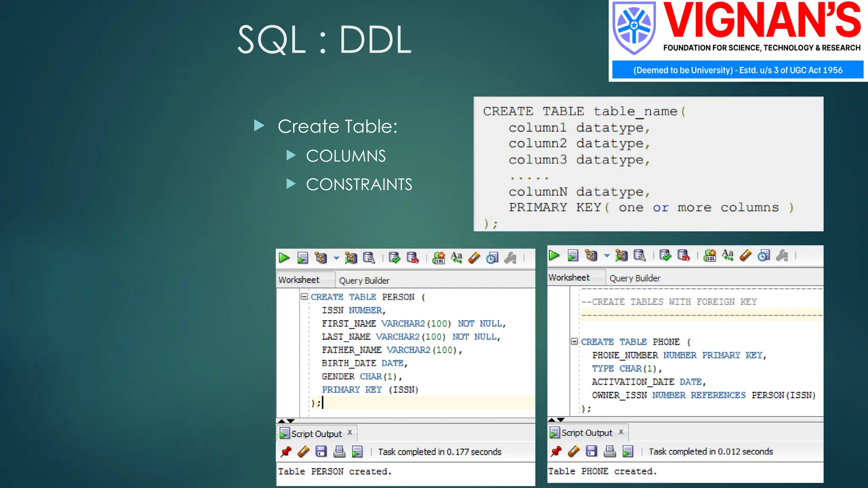Image resolution: width=868 pixels, height=488 pixels.
Task: Click the OWNER_ISSN NUMBER REFERENCES line
Action: click(x=704, y=395)
